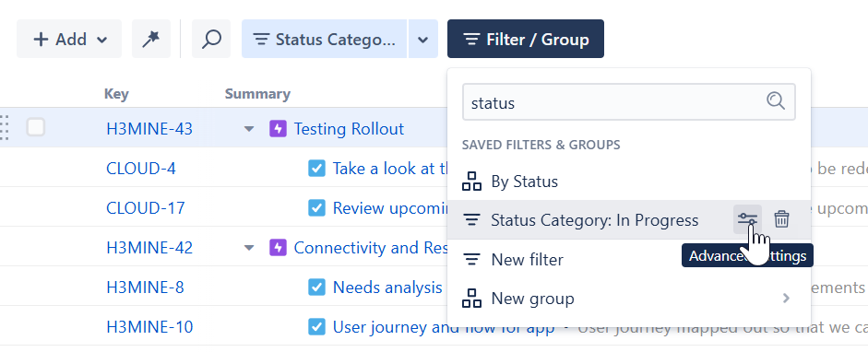
Task: Click the SAVED FILTERS & GROUPS heading
Action: tap(541, 145)
